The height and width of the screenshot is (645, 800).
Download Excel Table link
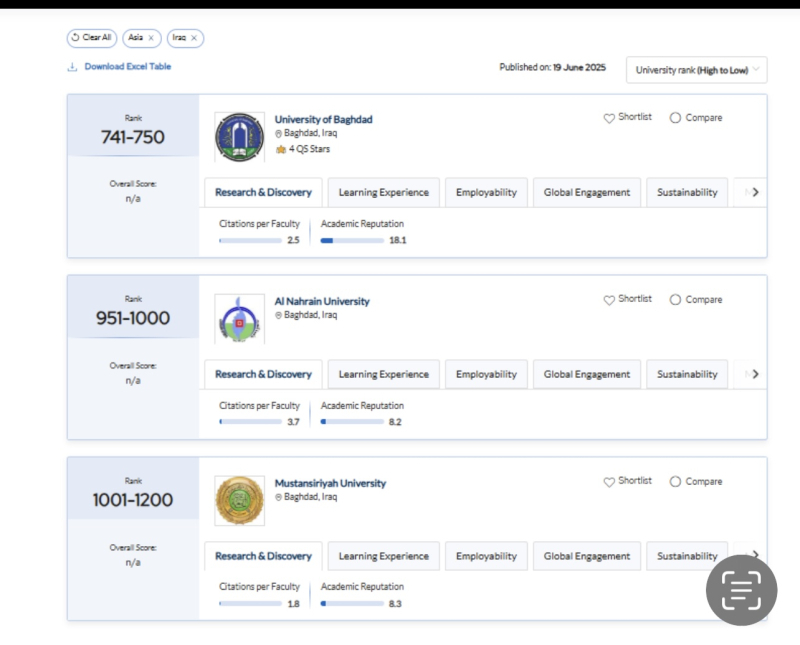pyautogui.click(x=128, y=66)
